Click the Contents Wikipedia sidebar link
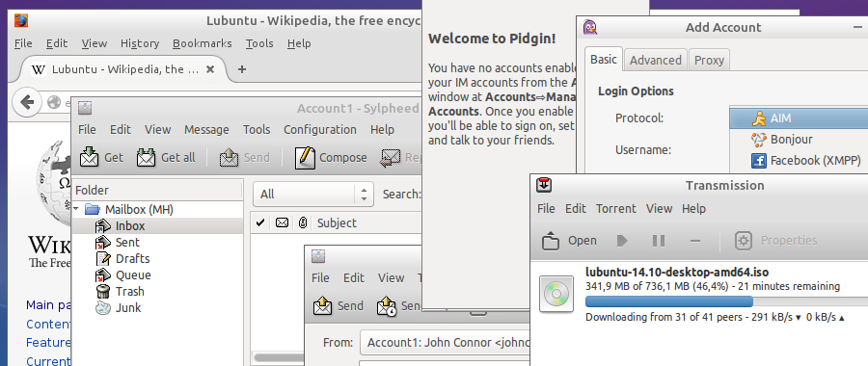This screenshot has width=868, height=366. [49, 324]
